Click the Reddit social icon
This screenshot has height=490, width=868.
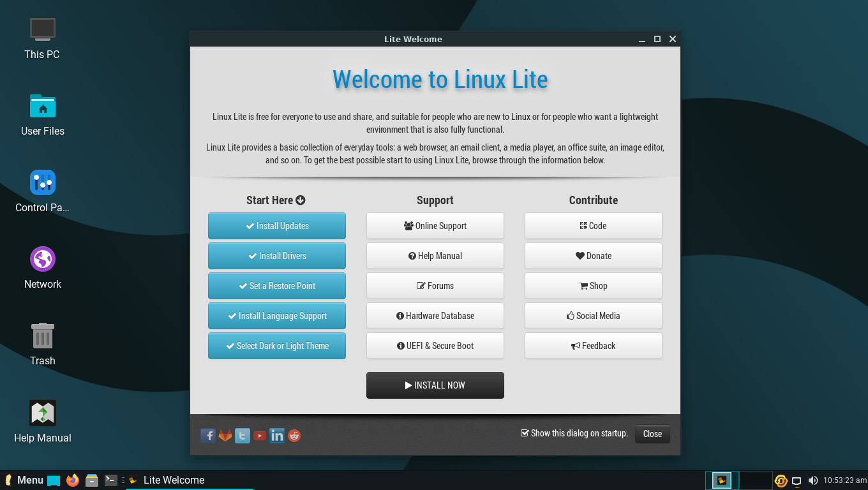tap(294, 436)
